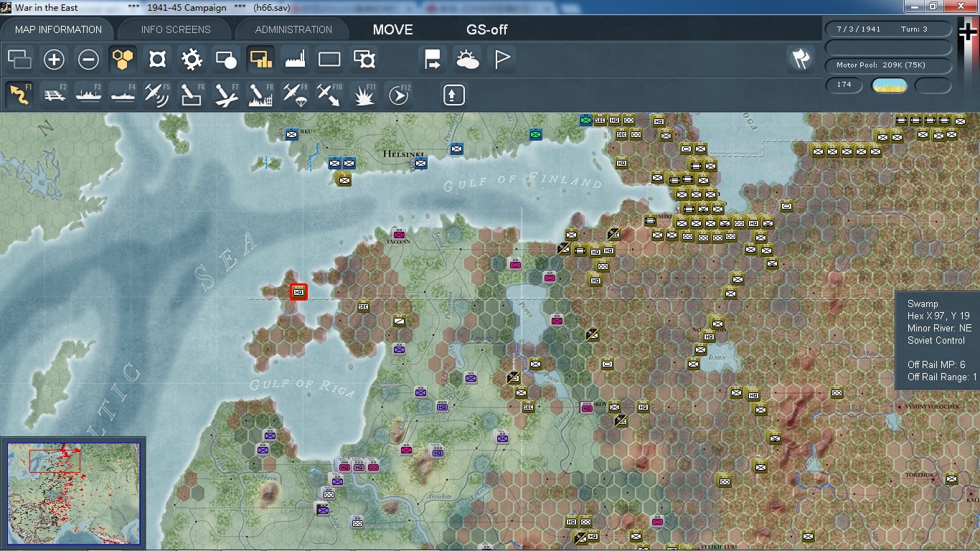Toggle the rectangle-with-circle map overlay
This screenshot has width=980, height=551.
[x=226, y=60]
